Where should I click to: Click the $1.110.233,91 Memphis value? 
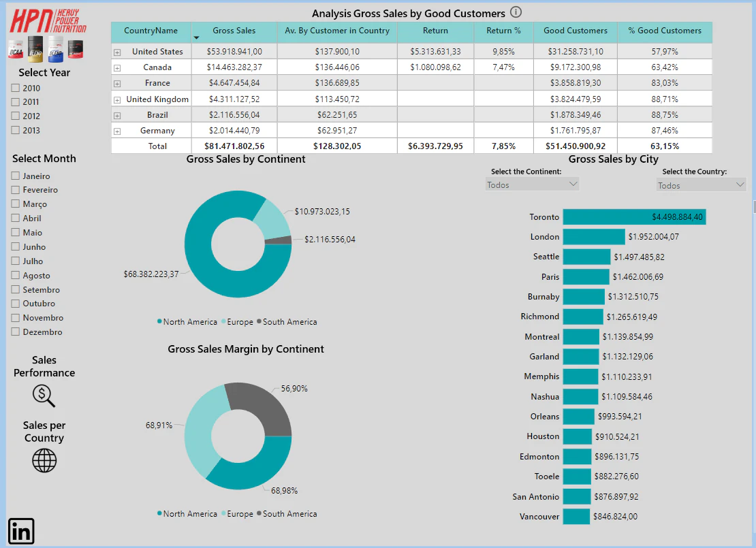pyautogui.click(x=627, y=376)
